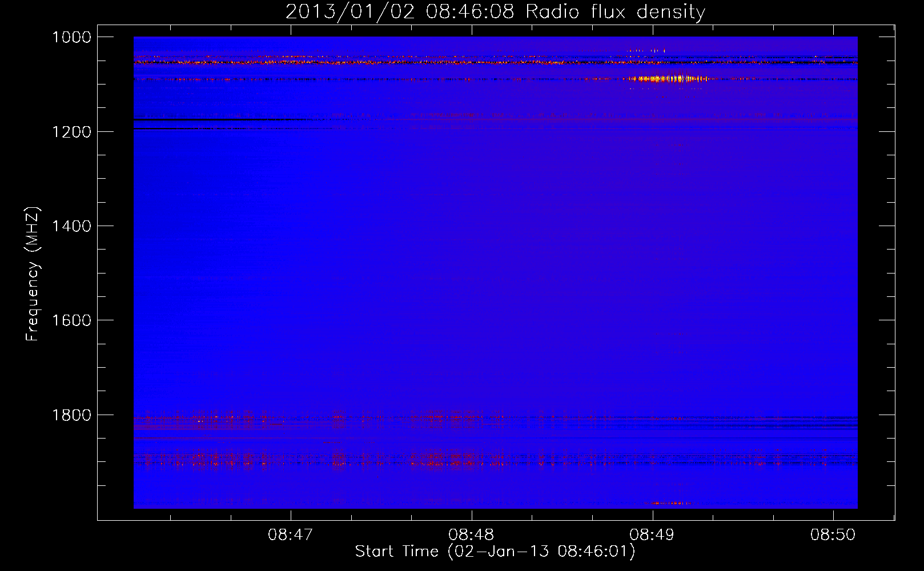Click the 1000 frequency tick label
924x571 pixels.
pos(71,37)
